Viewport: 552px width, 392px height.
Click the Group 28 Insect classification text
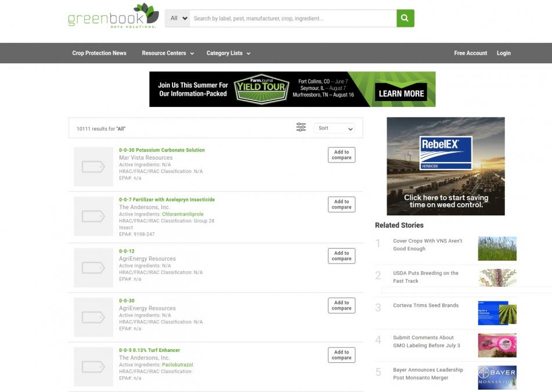pos(167,224)
